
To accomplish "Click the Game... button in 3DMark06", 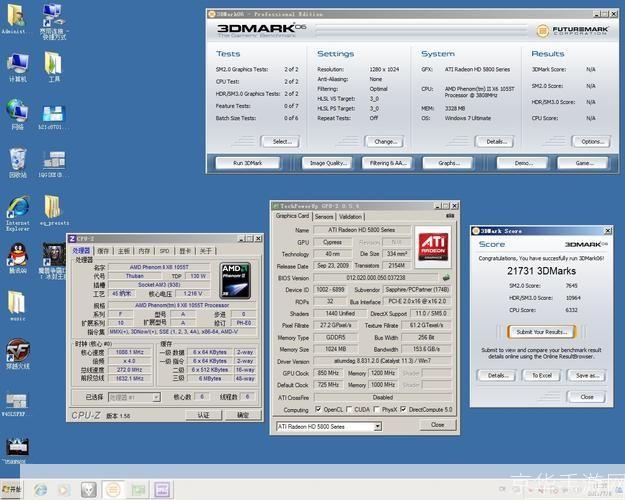I will pos(583,163).
